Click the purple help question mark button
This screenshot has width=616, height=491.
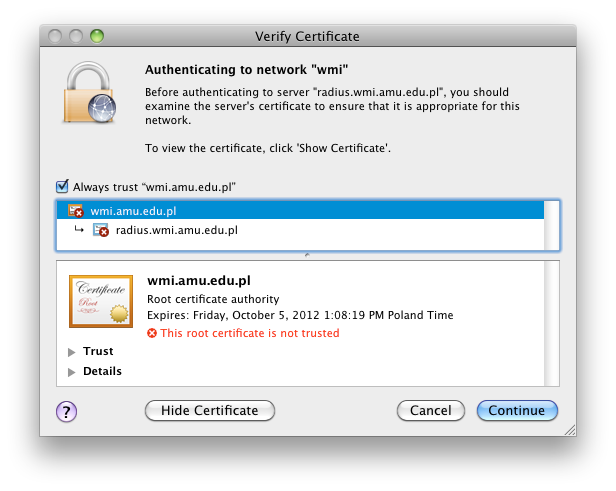pyautogui.click(x=66, y=411)
